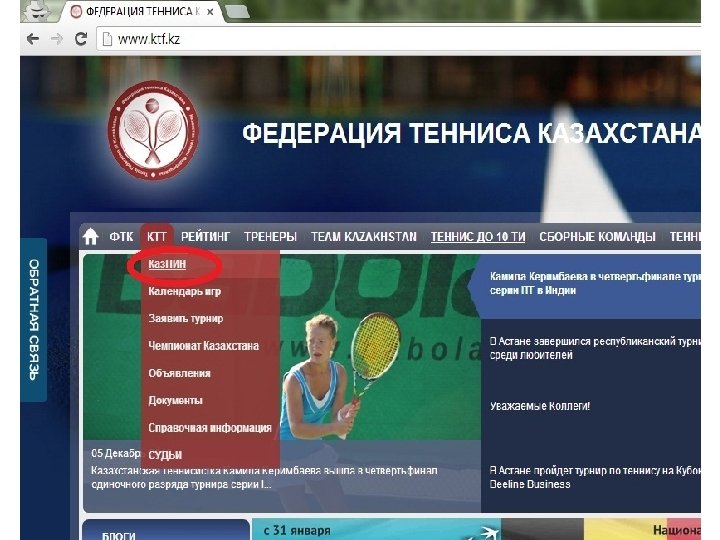Click the page icon in the address bar

[x=107, y=39]
